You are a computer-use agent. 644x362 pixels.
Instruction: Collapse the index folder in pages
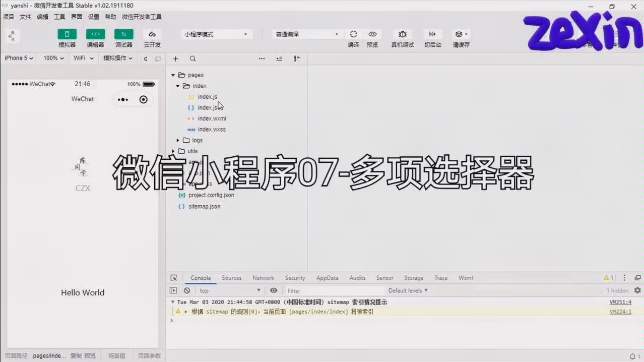pyautogui.click(x=177, y=86)
